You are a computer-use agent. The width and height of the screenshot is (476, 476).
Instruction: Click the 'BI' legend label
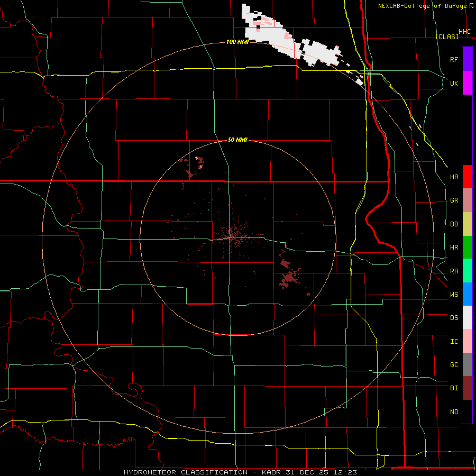click(454, 388)
